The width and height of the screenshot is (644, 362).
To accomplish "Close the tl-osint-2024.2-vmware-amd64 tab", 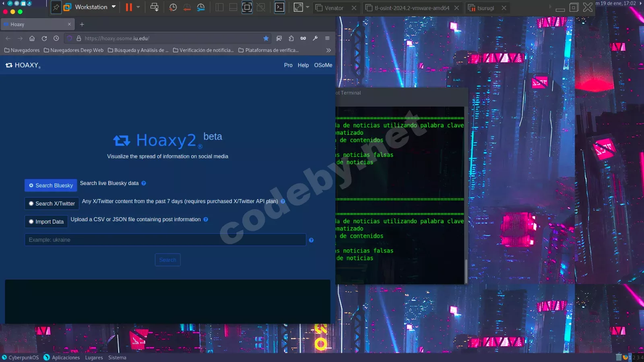I will (456, 8).
